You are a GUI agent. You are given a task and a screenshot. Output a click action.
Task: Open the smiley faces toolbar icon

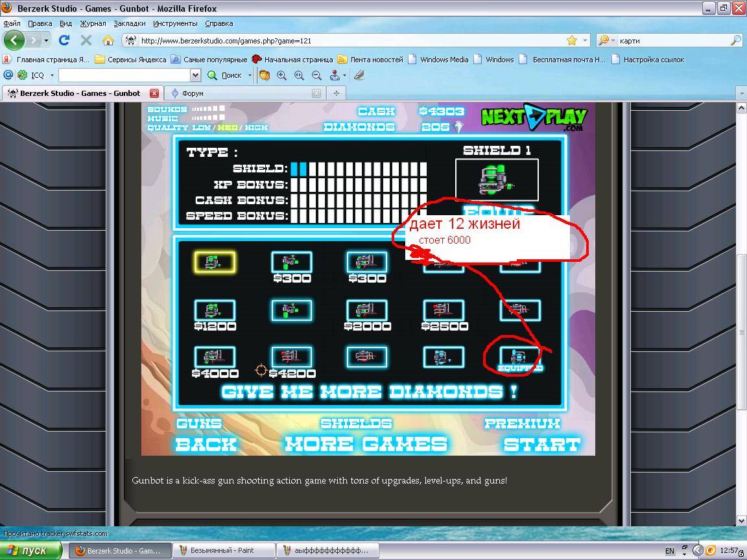[265, 75]
